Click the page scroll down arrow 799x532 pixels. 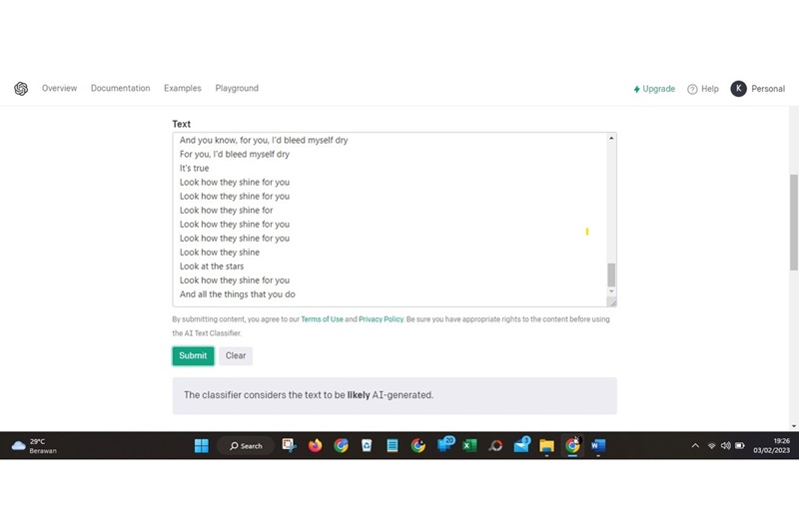pyautogui.click(x=794, y=426)
